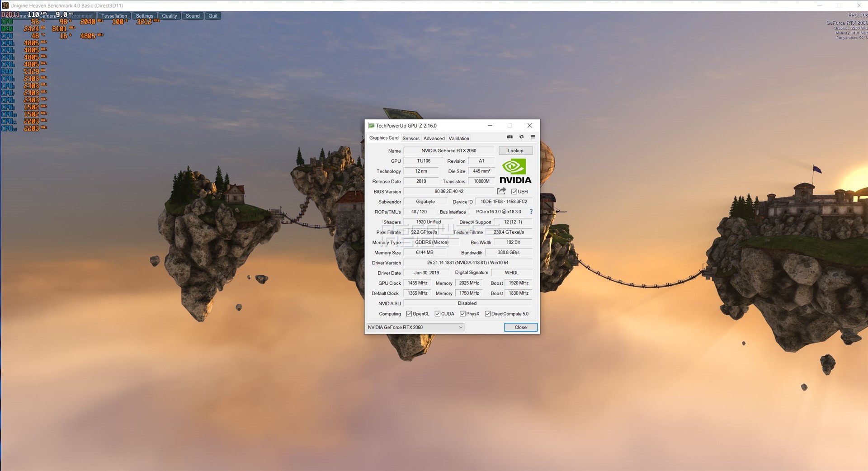Open the Quality menu in Heaven
The height and width of the screenshot is (471, 868).
[x=170, y=16]
